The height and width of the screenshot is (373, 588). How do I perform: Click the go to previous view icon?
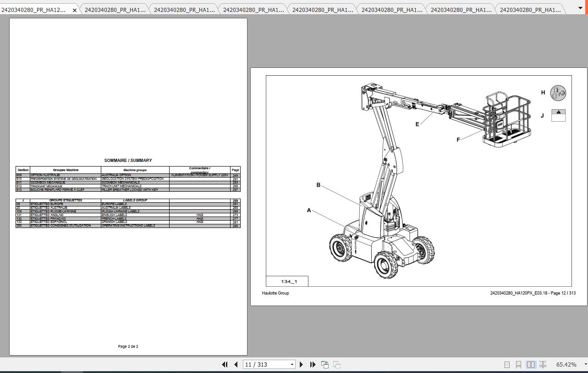325,364
